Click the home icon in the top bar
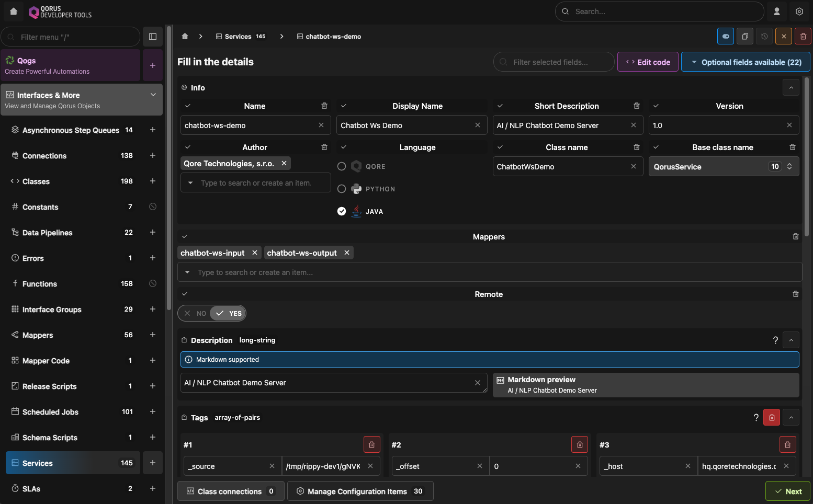This screenshot has height=504, width=813. 14,12
